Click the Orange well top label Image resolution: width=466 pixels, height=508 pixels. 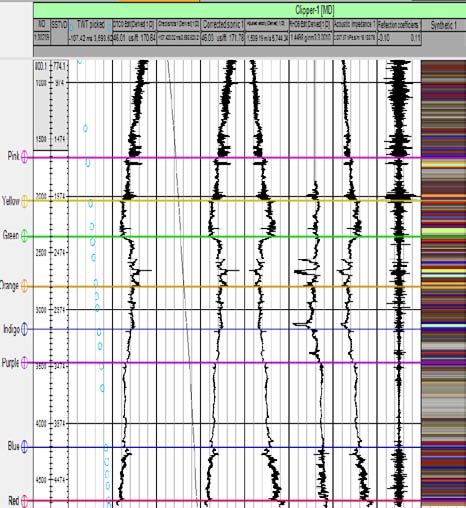point(9,286)
